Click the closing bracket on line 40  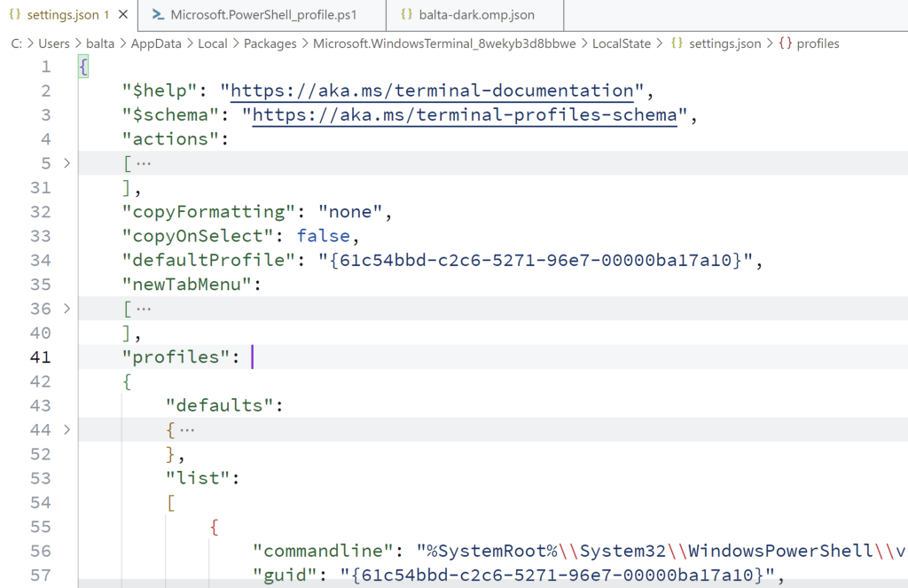[x=127, y=333]
